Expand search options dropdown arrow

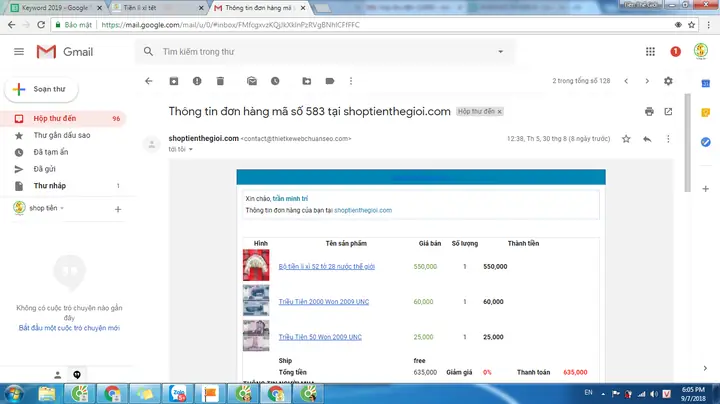click(x=501, y=52)
